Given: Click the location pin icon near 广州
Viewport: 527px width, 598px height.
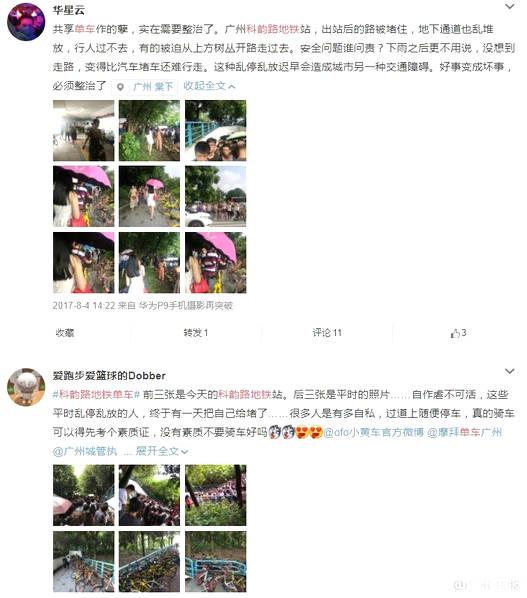Looking at the screenshot, I should pyautogui.click(x=120, y=87).
